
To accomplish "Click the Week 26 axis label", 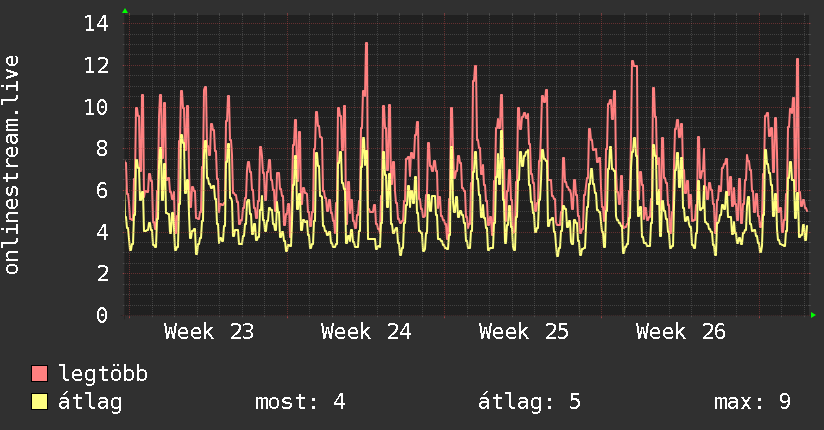I will tap(681, 332).
